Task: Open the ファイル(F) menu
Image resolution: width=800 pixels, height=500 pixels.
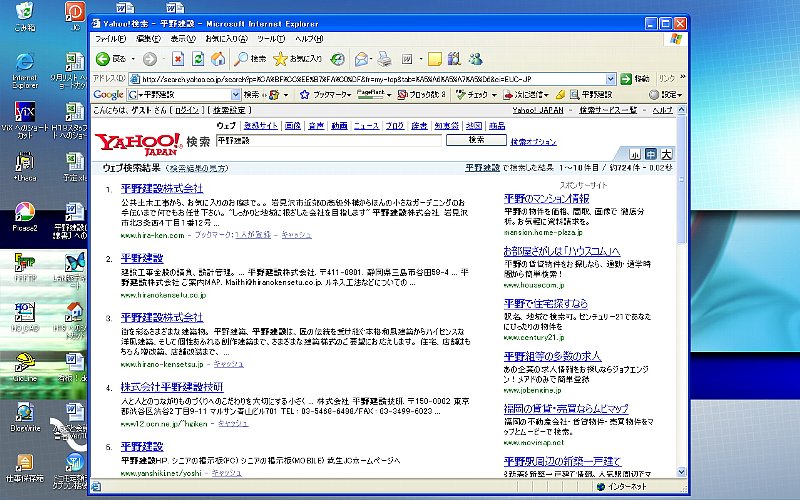Action: tap(110, 39)
